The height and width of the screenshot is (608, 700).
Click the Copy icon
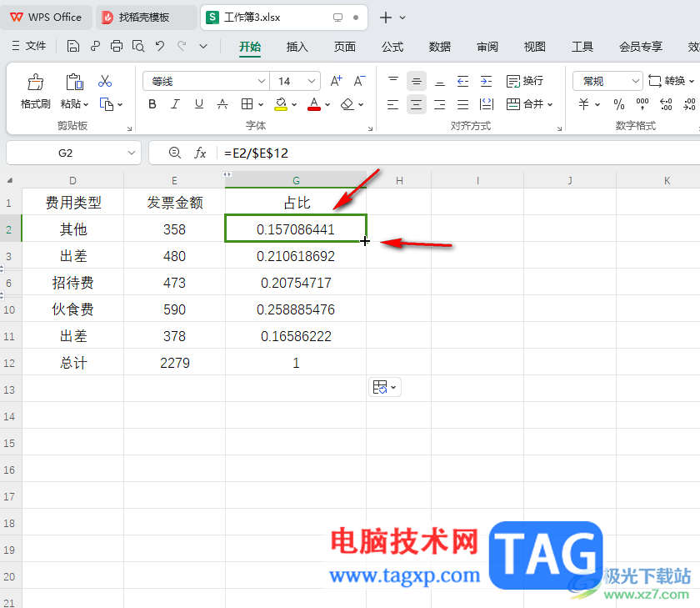[x=107, y=104]
